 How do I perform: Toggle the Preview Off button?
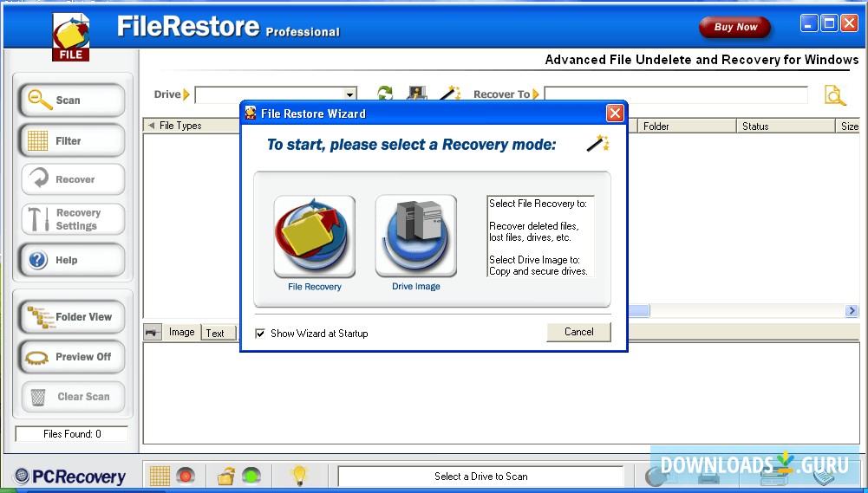click(x=72, y=357)
